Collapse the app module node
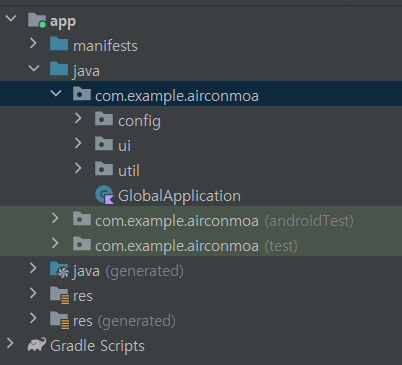Screen dimensions: 402x365 [11, 18]
